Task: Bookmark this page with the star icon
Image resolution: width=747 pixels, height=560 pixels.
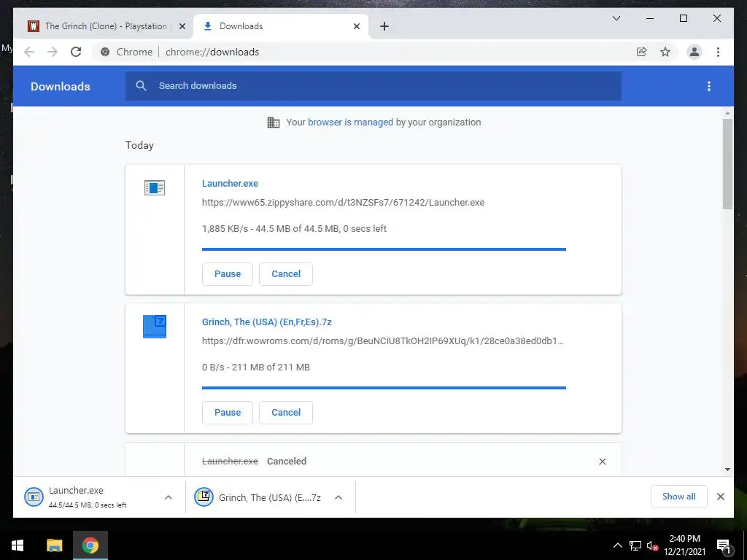Action: click(x=665, y=52)
